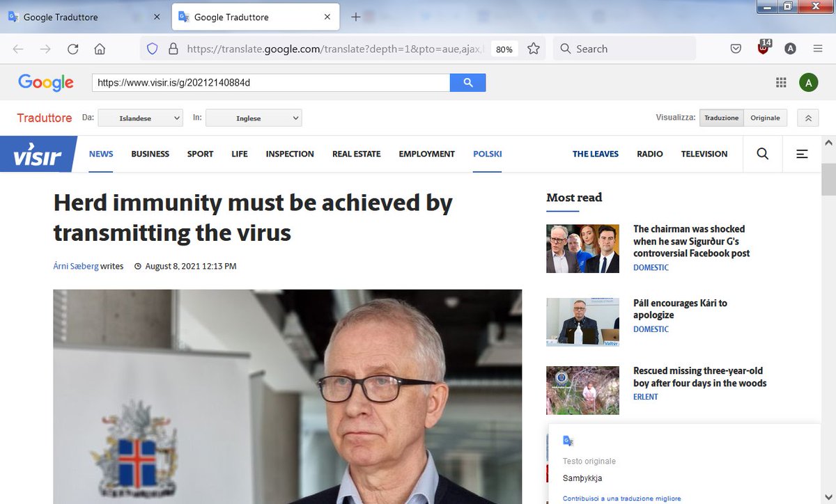Click the Visir logo
This screenshot has height=504, width=836.
pyautogui.click(x=38, y=154)
